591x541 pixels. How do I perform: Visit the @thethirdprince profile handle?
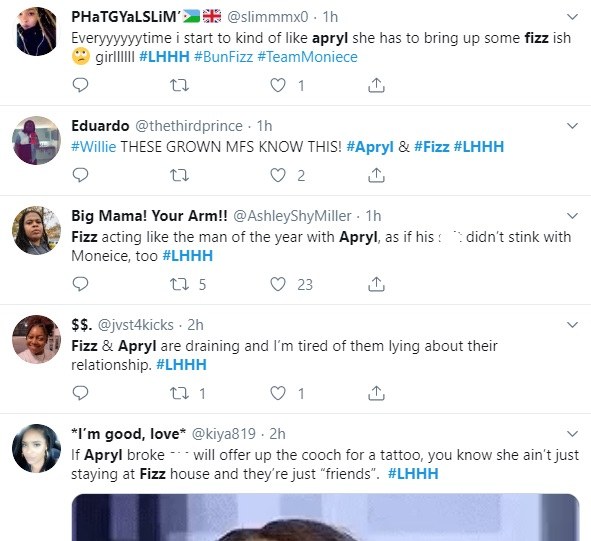[188, 126]
